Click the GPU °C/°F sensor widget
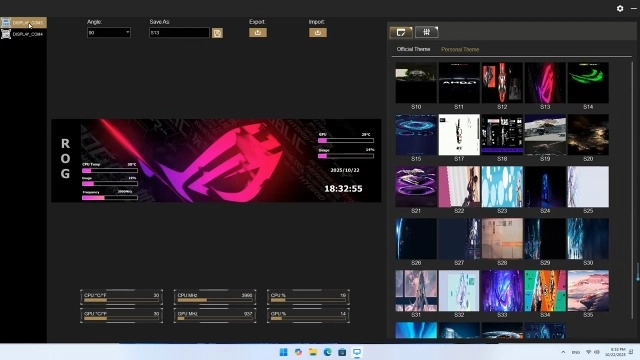The width and height of the screenshot is (640, 360). point(121,316)
